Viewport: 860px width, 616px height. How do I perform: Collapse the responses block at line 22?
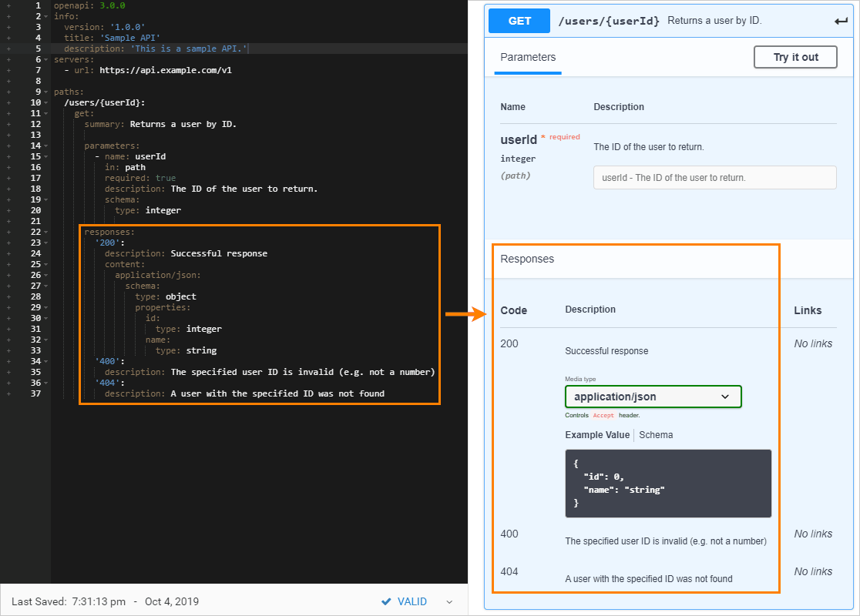pyautogui.click(x=46, y=232)
